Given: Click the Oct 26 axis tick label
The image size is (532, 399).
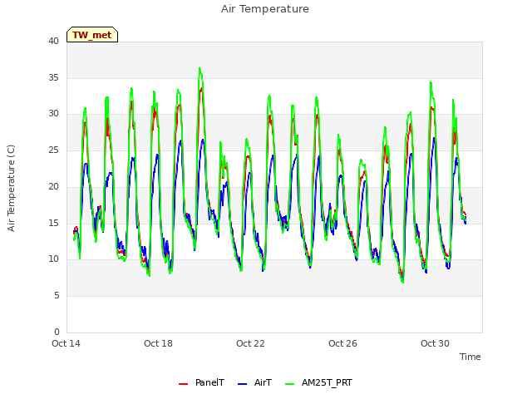Looking at the screenshot, I should 342,343.
